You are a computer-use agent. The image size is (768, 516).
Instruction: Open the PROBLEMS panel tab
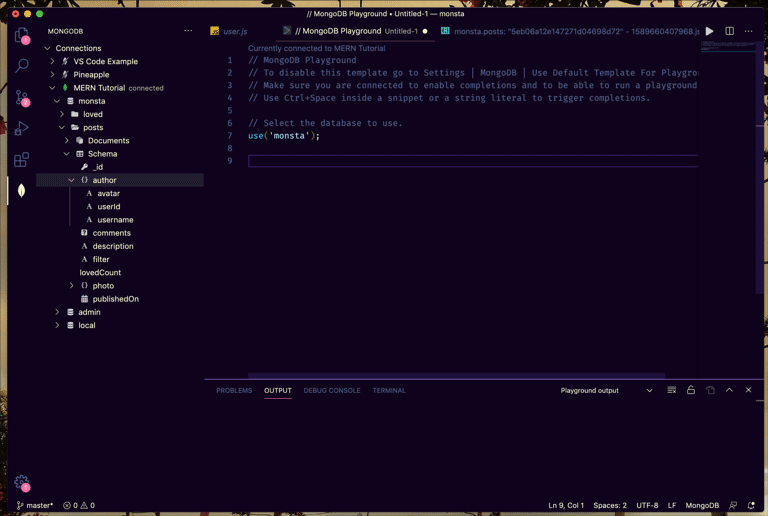coord(234,390)
